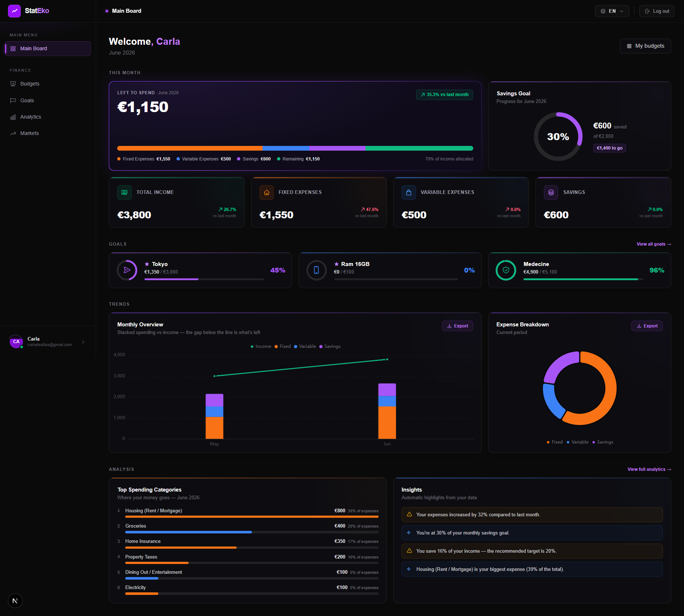Click the Tokyo star favorite icon
684x616 pixels.
pos(147,264)
